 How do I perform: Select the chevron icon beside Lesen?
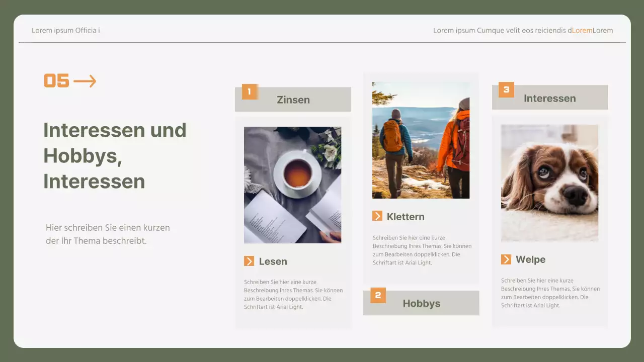tap(250, 261)
